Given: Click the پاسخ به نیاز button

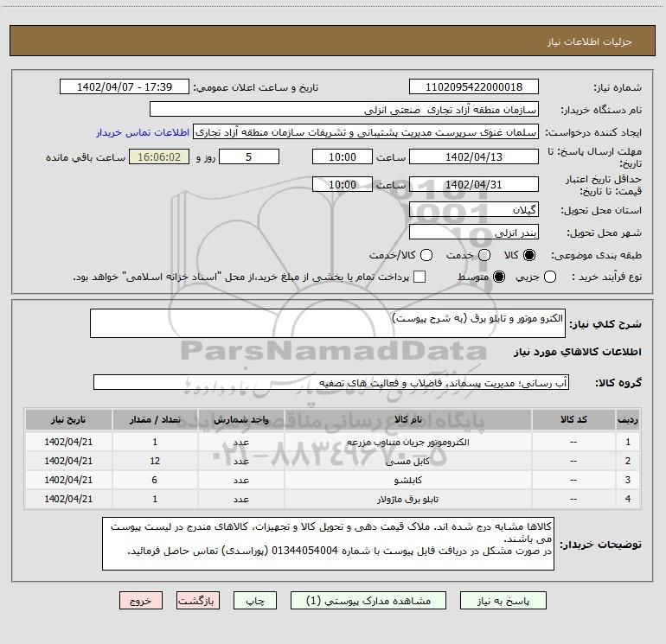Looking at the screenshot, I should pos(503,601).
